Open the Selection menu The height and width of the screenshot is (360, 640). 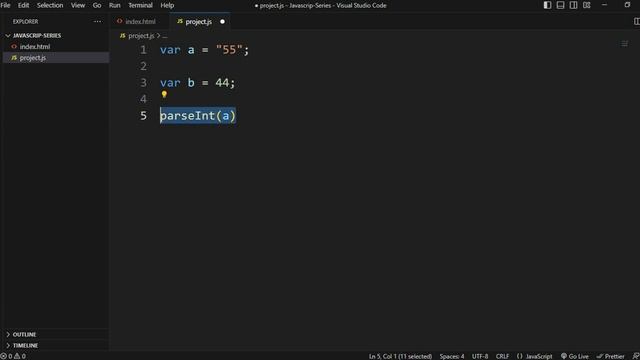[50, 5]
